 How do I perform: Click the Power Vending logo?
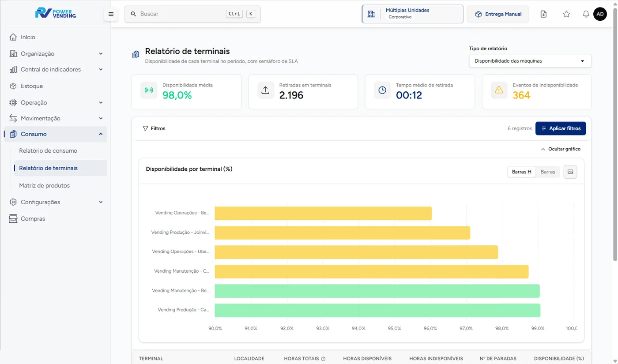tap(56, 13)
